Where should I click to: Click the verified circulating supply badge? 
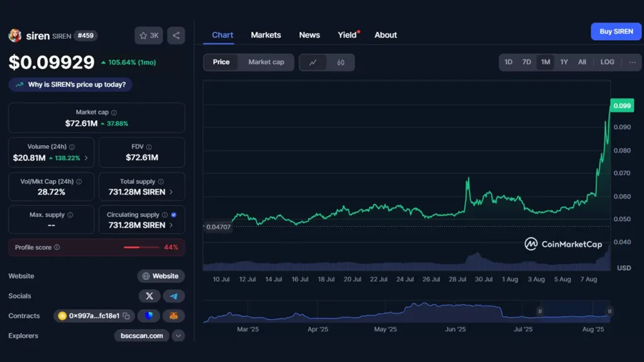click(x=174, y=215)
